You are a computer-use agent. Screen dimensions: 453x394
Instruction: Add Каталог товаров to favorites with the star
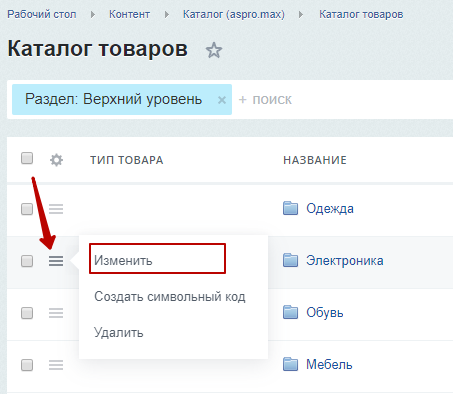214,50
